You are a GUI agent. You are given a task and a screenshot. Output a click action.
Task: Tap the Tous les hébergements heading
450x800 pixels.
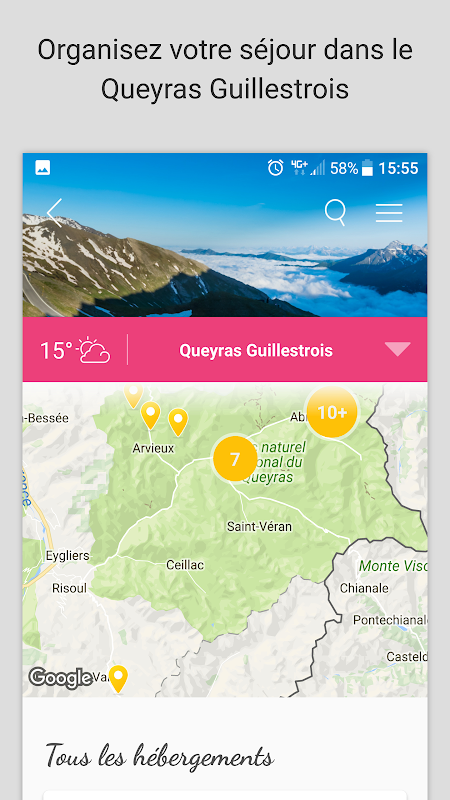160,756
